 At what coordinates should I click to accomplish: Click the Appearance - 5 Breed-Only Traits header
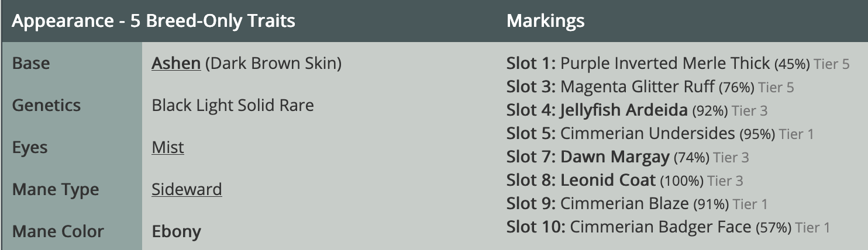(153, 22)
